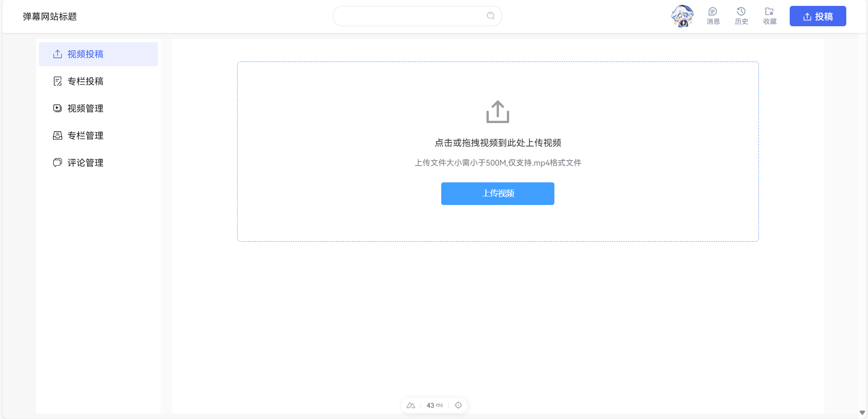Click the 43 ms timing indicator
The image size is (868, 419).
pos(435,405)
